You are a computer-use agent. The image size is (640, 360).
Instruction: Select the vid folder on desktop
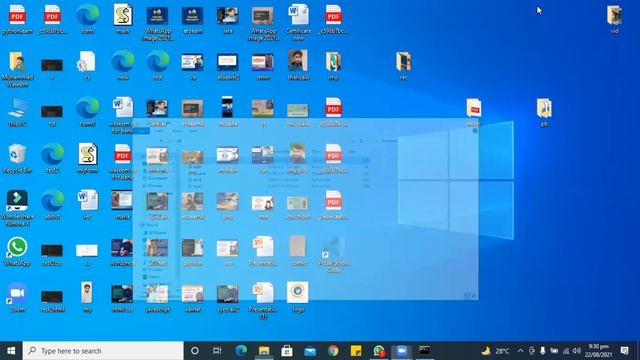coord(614,19)
